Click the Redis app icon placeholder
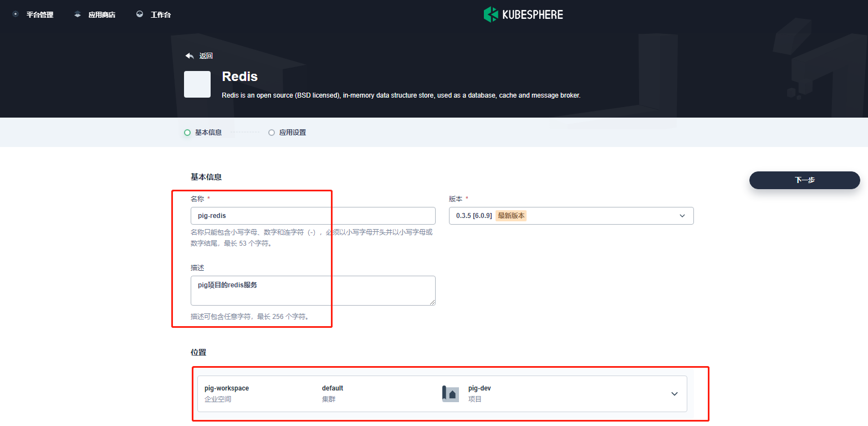This screenshot has width=868, height=426. point(197,84)
